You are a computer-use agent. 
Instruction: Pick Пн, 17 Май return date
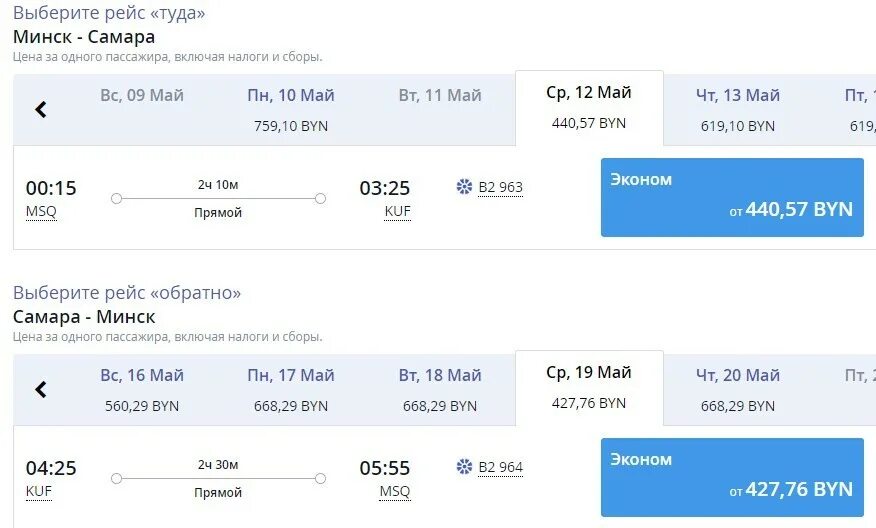(291, 389)
